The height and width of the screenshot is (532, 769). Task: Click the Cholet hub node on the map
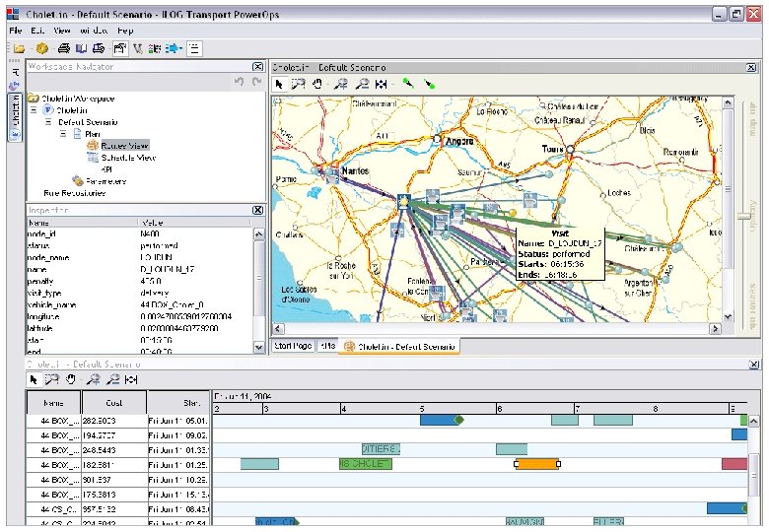click(403, 201)
